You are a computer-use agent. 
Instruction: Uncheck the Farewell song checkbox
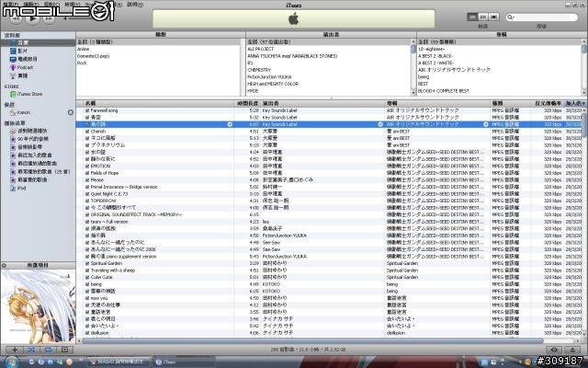pyautogui.click(x=87, y=110)
